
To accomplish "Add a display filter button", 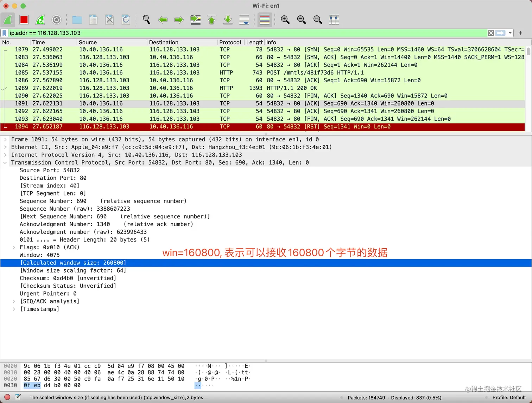I will [x=520, y=33].
